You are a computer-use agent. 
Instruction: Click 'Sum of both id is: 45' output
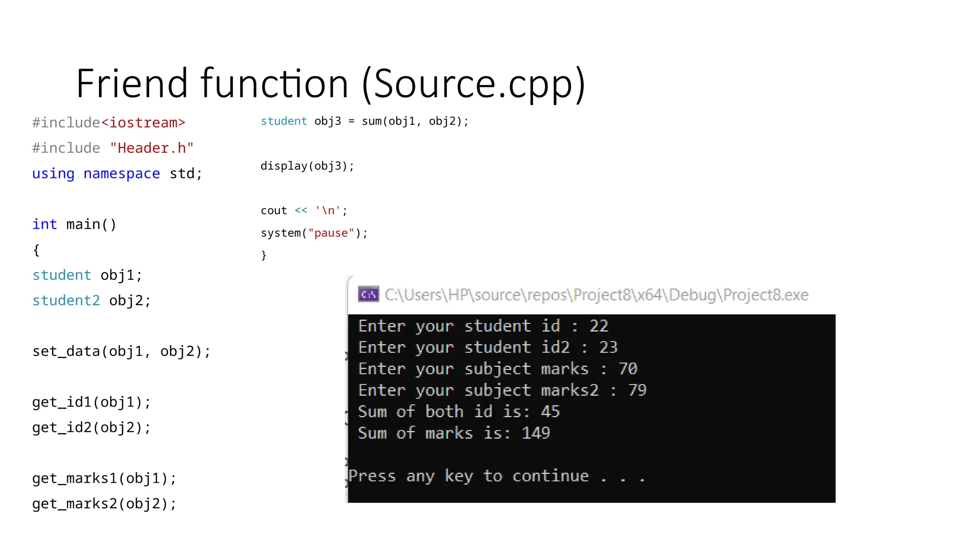tap(459, 412)
